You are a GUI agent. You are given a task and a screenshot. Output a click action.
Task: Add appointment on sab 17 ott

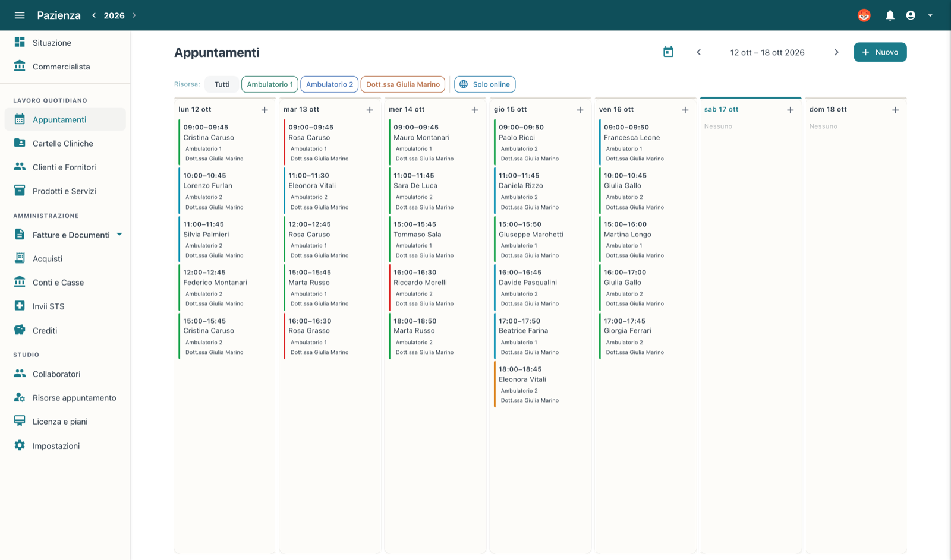click(x=791, y=110)
